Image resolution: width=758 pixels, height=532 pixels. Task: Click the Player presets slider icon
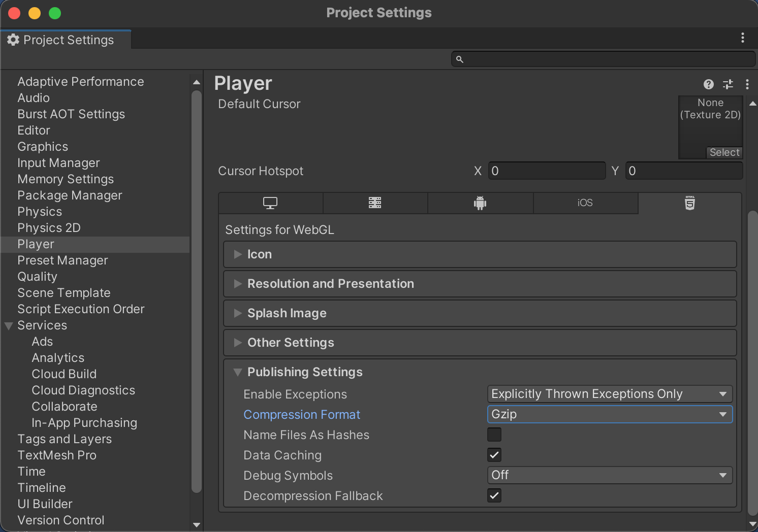[x=728, y=84]
